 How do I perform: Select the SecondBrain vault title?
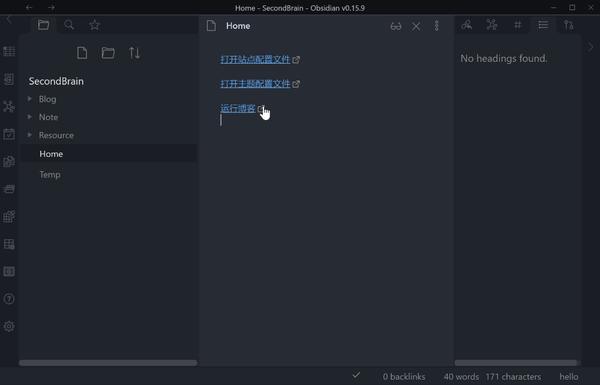tap(56, 81)
